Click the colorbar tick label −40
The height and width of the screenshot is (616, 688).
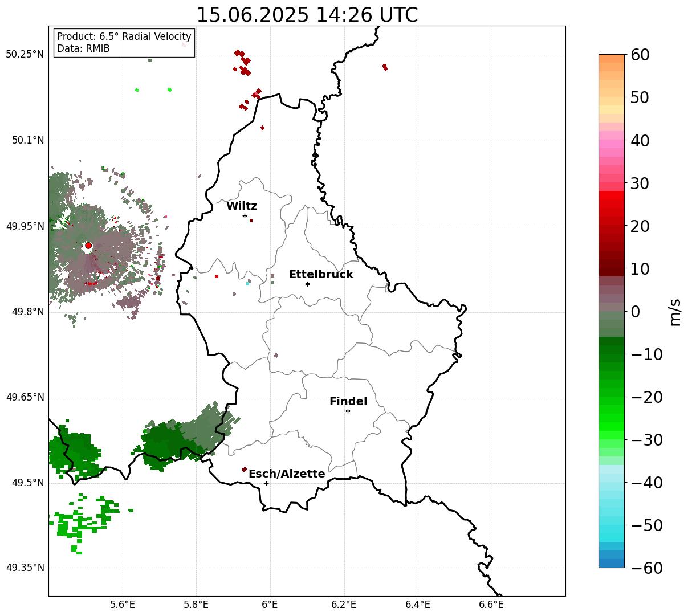point(646,483)
